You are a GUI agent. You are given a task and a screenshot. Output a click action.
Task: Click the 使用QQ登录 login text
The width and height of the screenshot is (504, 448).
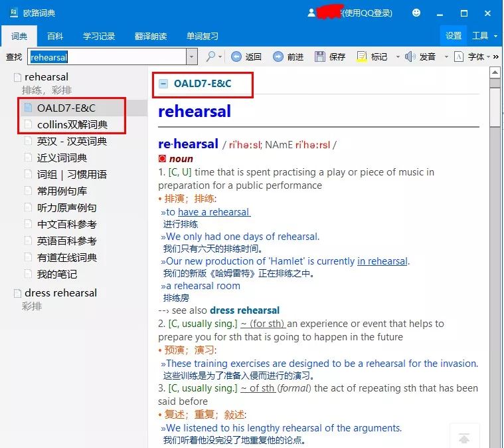tap(367, 13)
